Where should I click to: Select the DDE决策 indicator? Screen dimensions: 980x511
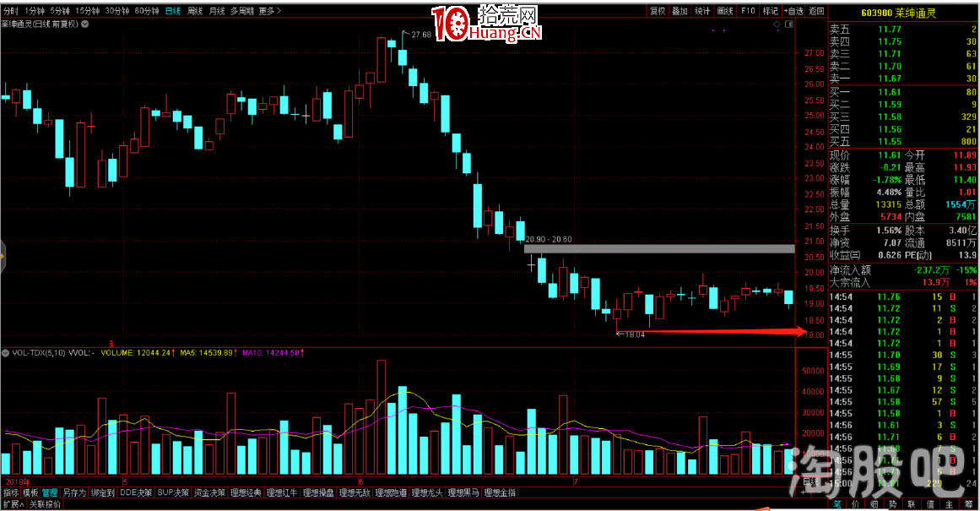(136, 493)
